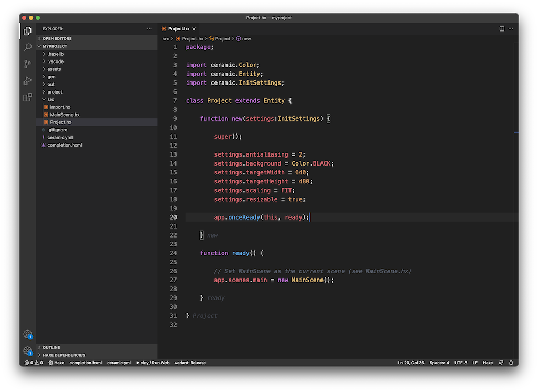Screen dimensions: 538x392
Task: Expand the Open Editors section
Action: point(97,39)
